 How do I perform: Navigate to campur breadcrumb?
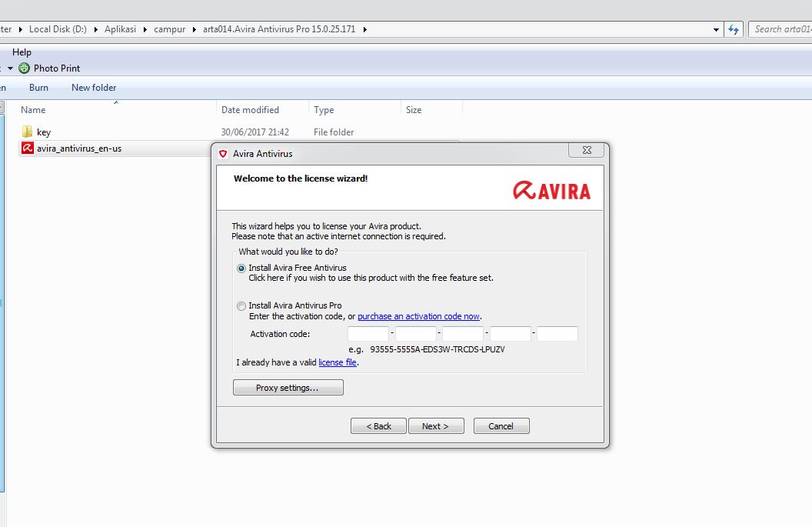(x=169, y=29)
